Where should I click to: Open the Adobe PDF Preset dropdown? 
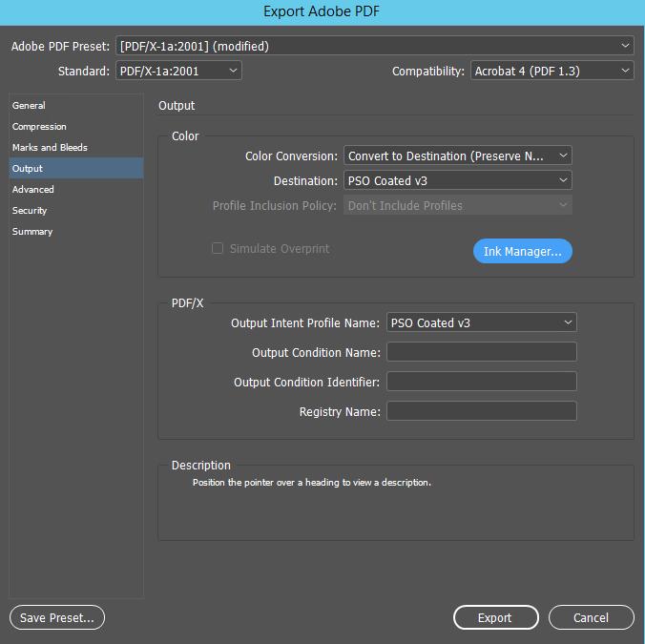coord(375,46)
